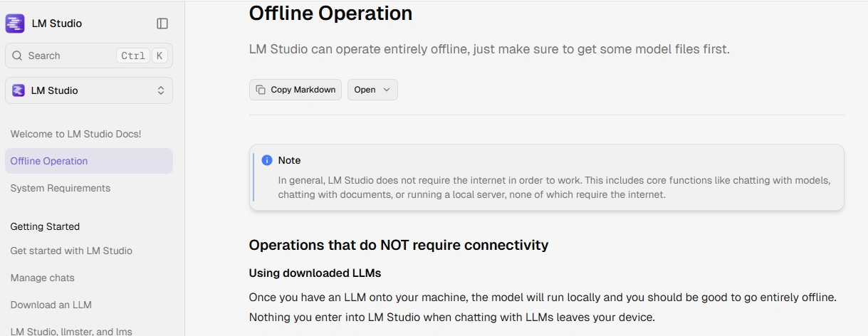This screenshot has width=868, height=336.
Task: Click the LM Studio title in header
Action: point(57,23)
